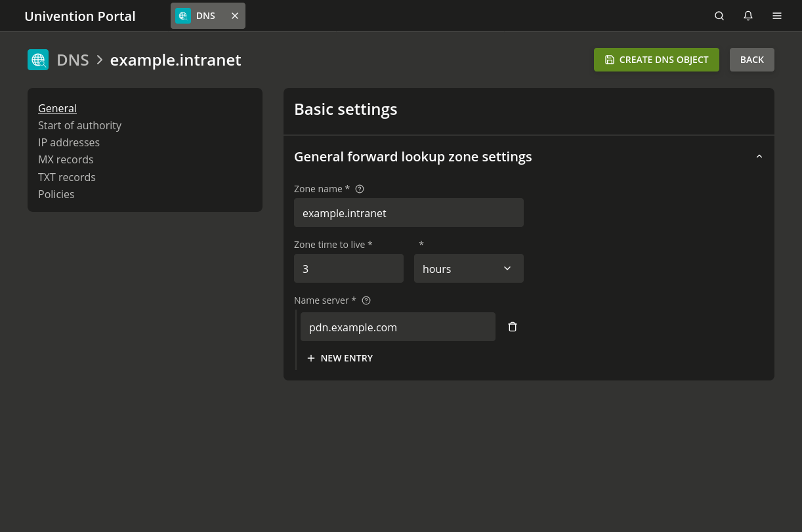This screenshot has height=532, width=802.
Task: Click the globe icon in DNS tab
Action: point(183,16)
